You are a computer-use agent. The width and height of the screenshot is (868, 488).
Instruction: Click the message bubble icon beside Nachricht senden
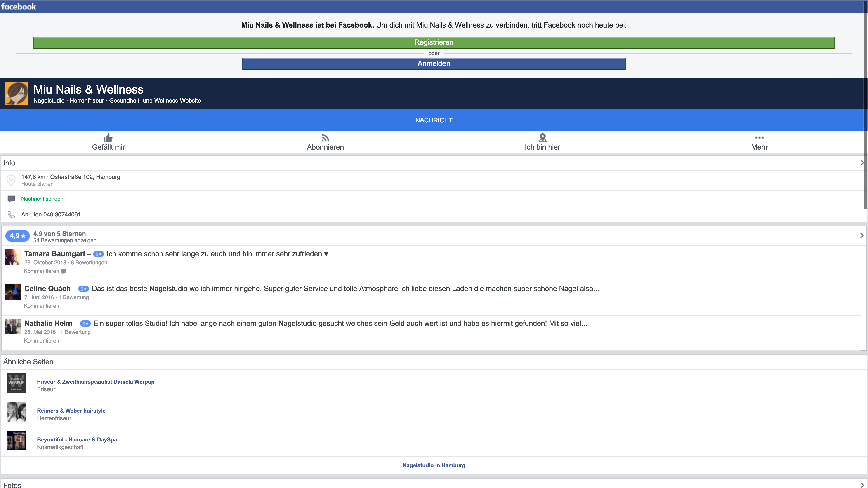[x=11, y=199]
